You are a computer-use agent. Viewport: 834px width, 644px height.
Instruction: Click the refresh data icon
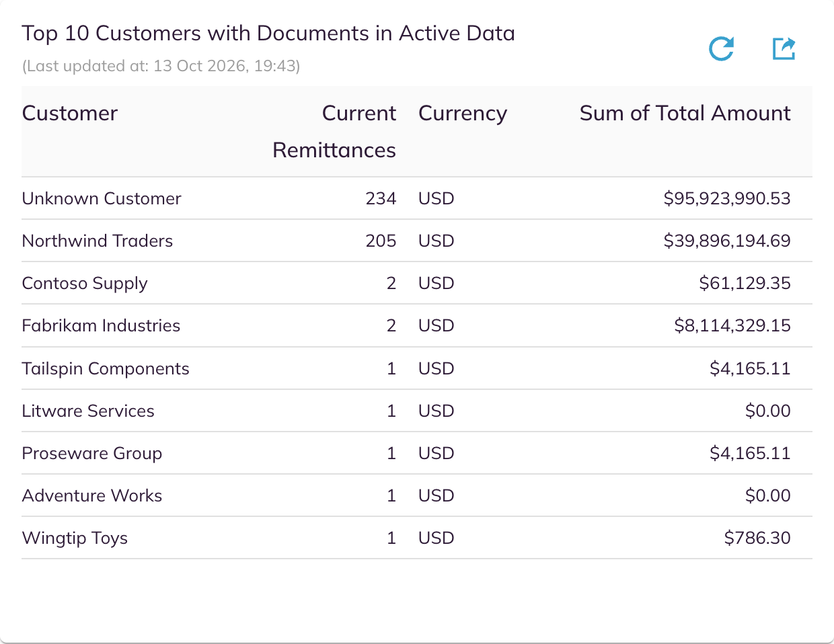[x=722, y=48]
